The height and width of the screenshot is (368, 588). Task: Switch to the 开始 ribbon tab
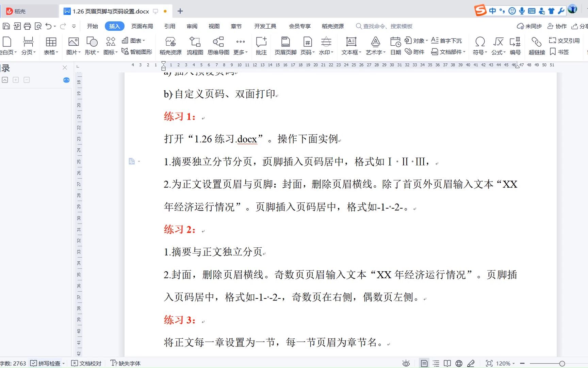pyautogui.click(x=92, y=26)
